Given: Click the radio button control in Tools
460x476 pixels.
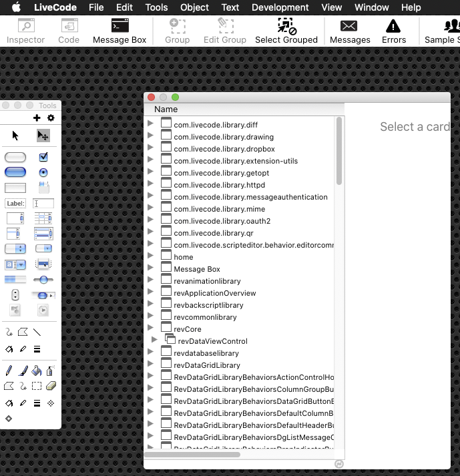Looking at the screenshot, I should tap(43, 172).
